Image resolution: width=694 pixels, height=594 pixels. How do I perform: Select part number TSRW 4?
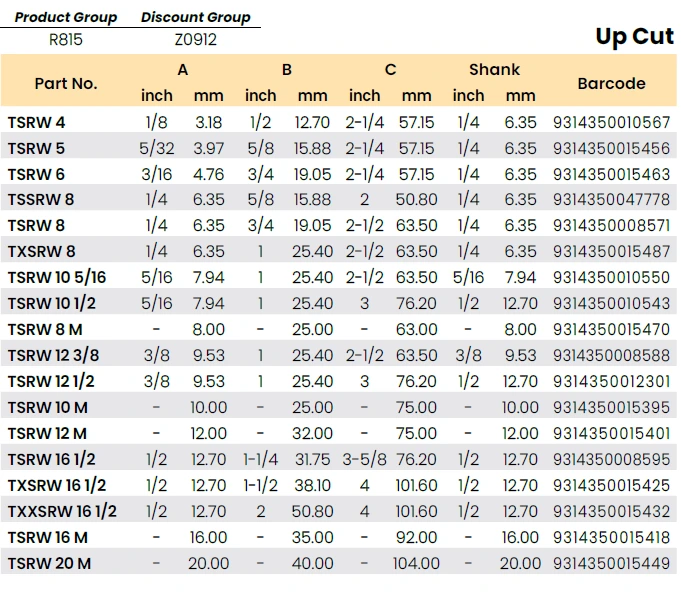click(x=37, y=122)
